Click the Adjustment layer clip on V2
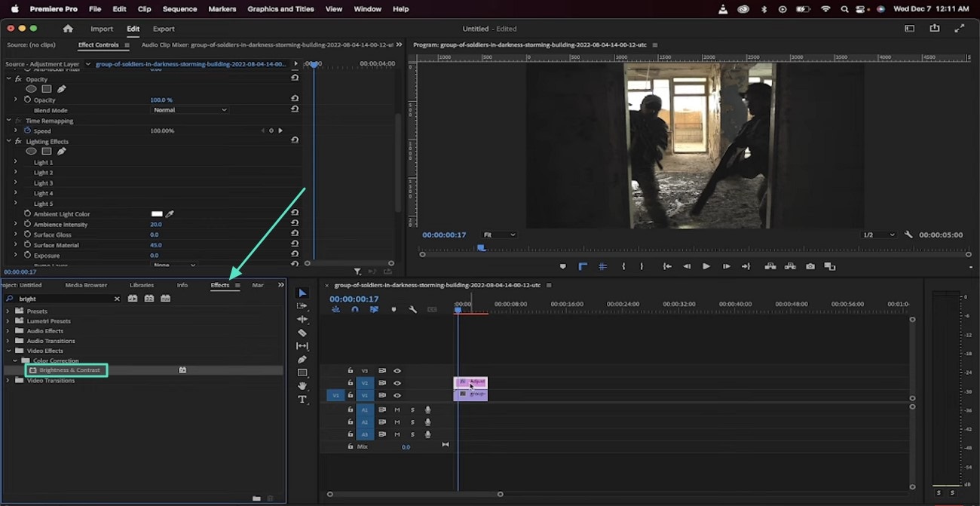This screenshot has height=506, width=980. (471, 382)
